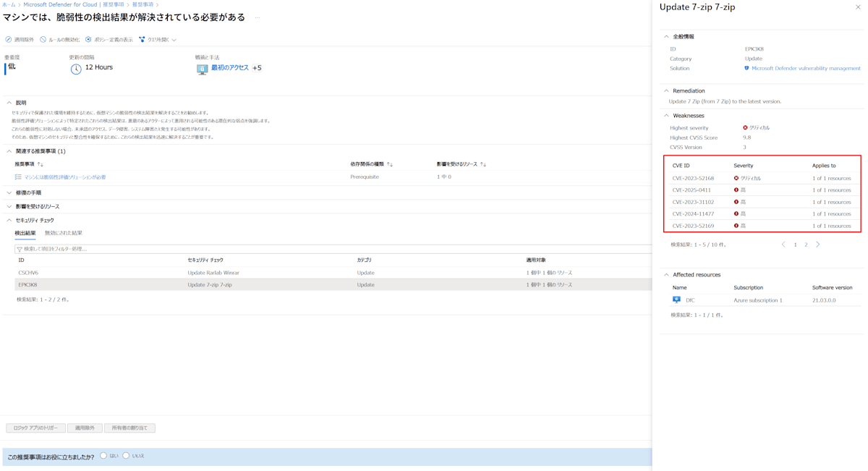Click the ロジック アプリのトリガー button
Viewport: 868px width, 471px height.
(x=35, y=428)
